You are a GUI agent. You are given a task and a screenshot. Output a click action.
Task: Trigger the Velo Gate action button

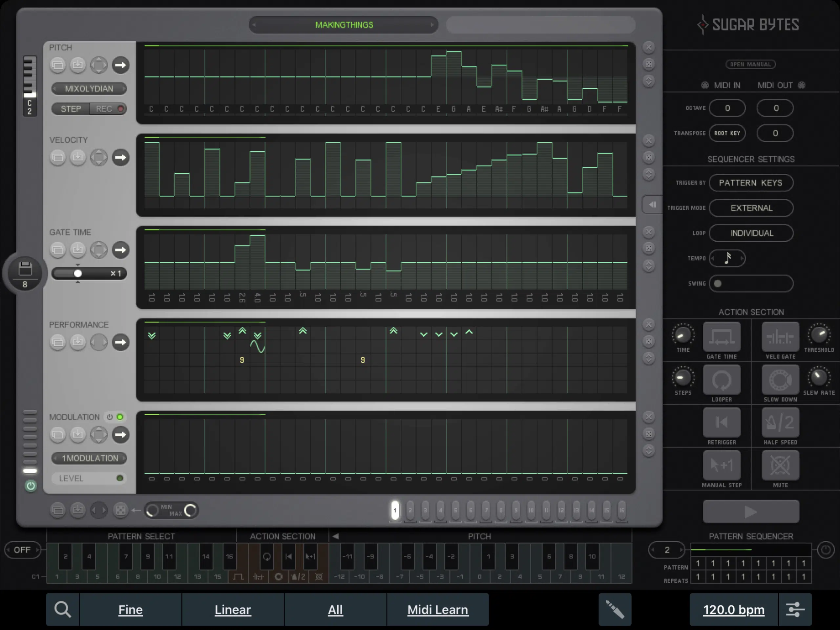(780, 337)
